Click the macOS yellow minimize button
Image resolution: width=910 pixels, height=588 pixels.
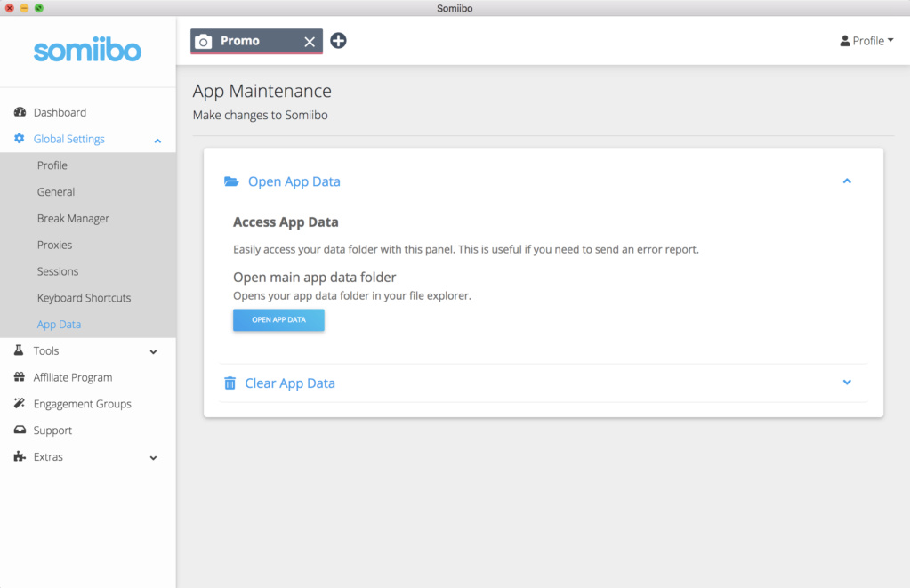24,7
